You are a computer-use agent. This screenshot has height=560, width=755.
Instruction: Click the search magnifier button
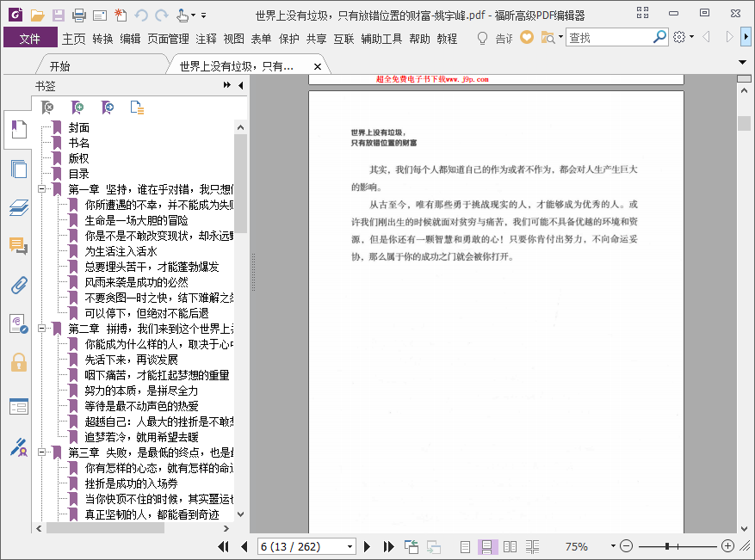pos(659,37)
